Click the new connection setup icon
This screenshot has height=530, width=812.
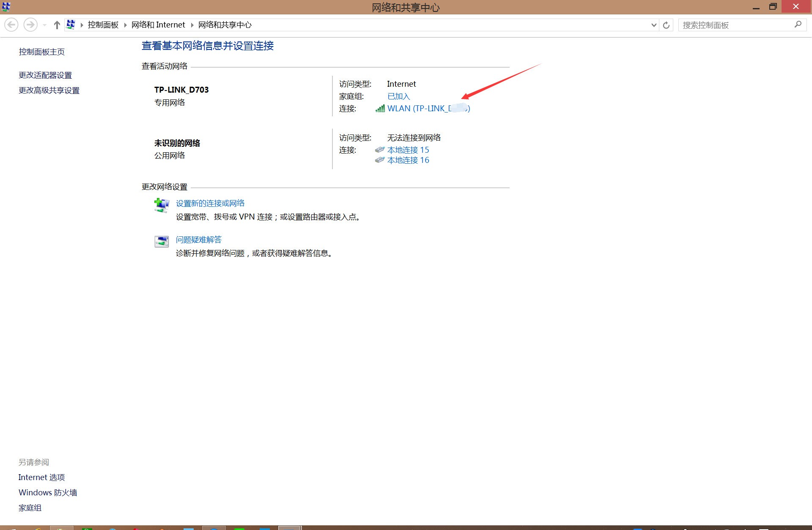click(162, 205)
